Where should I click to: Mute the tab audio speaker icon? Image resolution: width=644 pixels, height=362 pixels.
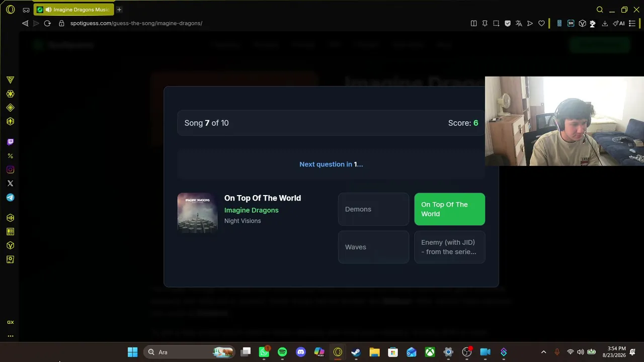pos(48,10)
